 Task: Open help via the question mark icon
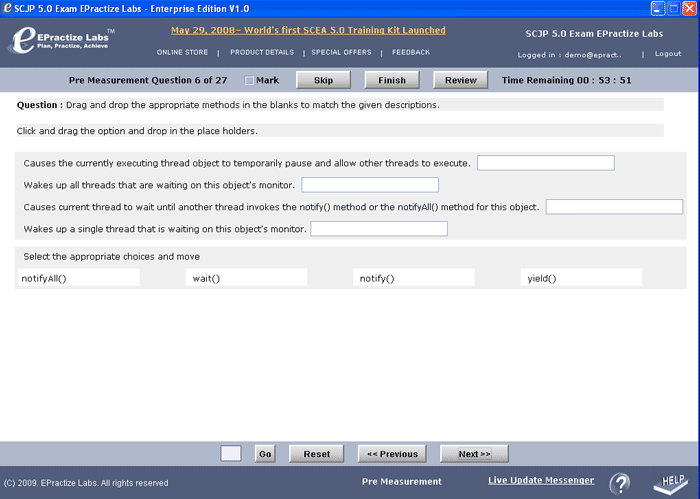(620, 483)
